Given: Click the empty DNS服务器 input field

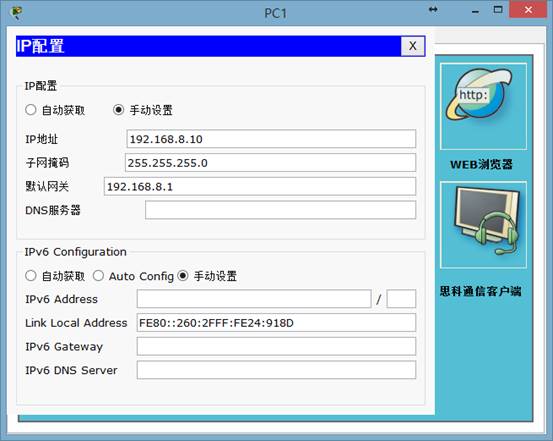Looking at the screenshot, I should [x=280, y=210].
